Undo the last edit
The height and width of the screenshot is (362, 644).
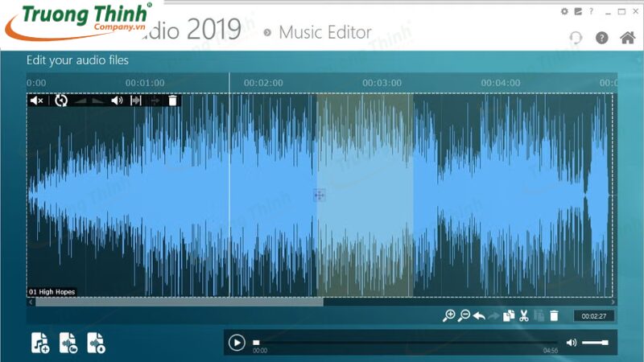click(479, 316)
